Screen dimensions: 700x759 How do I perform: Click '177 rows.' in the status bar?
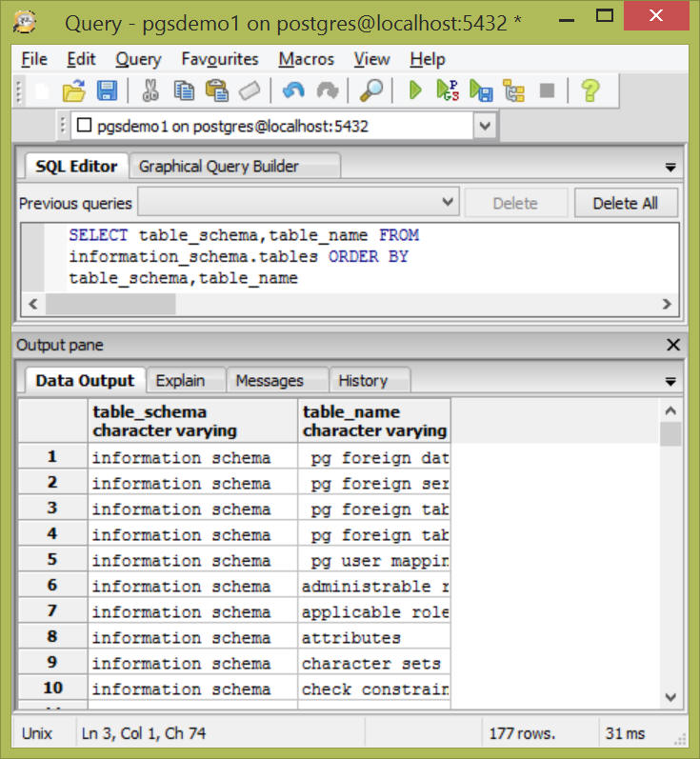coord(522,733)
